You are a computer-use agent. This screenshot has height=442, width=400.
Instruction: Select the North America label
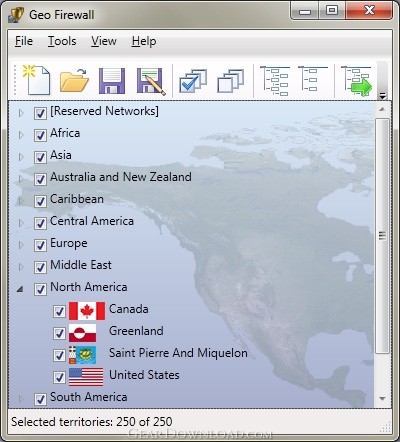pyautogui.click(x=89, y=287)
